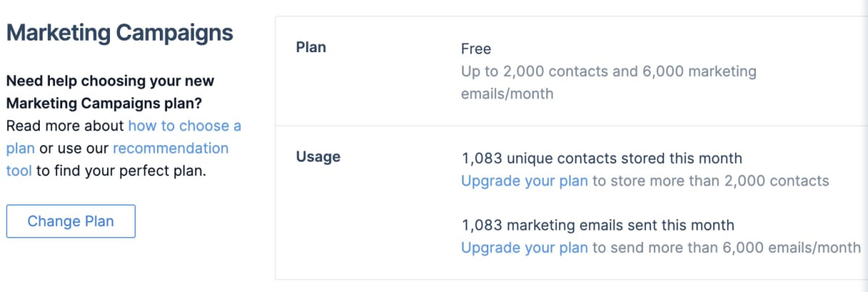Open the recommendation tool link

click(170, 149)
